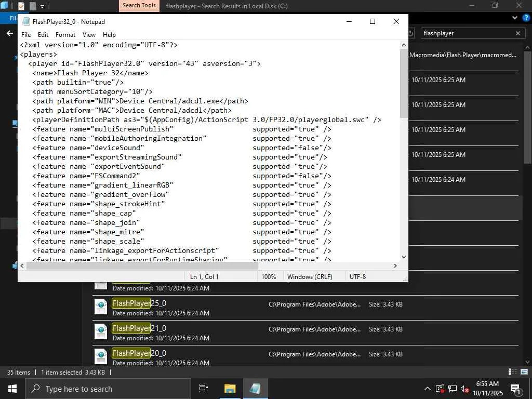Click the 'deviceSound' feature line in Notepad
This screenshot has width=532, height=399.
tap(181, 148)
